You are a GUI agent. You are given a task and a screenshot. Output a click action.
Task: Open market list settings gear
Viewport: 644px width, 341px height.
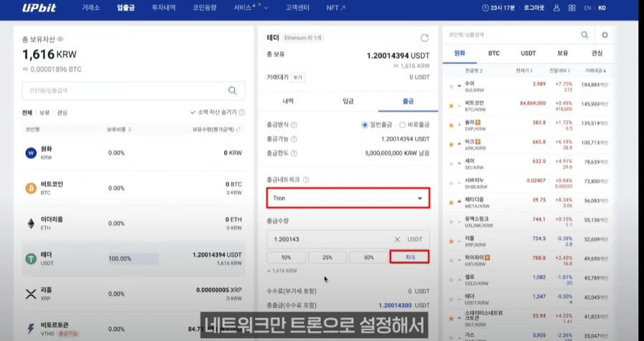click(605, 35)
